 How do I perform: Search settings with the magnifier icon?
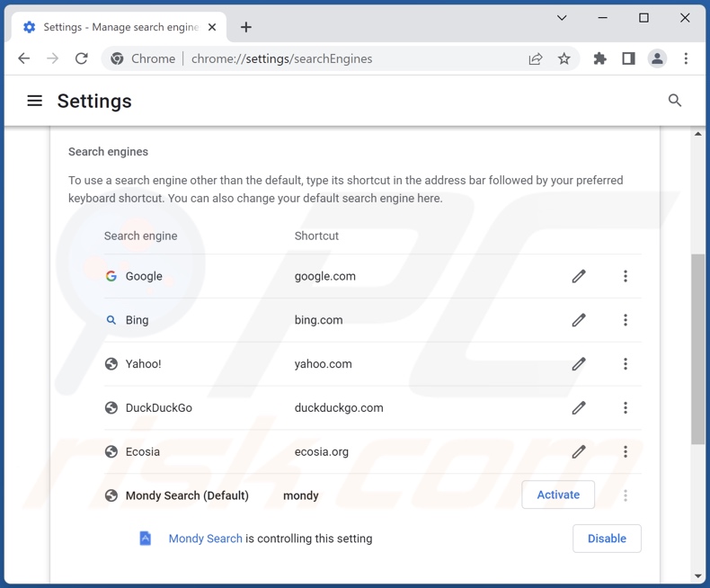675,101
